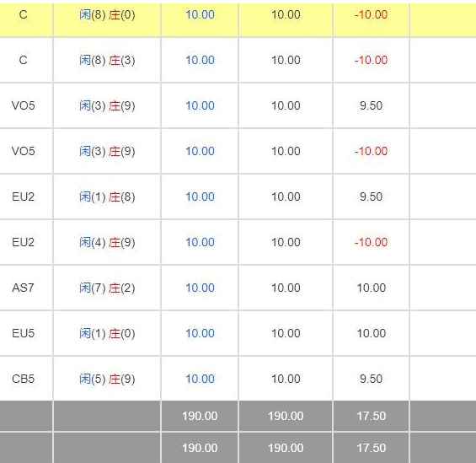Click the 9.50 payout in CB5 row
This screenshot has height=463, width=476.
click(371, 379)
